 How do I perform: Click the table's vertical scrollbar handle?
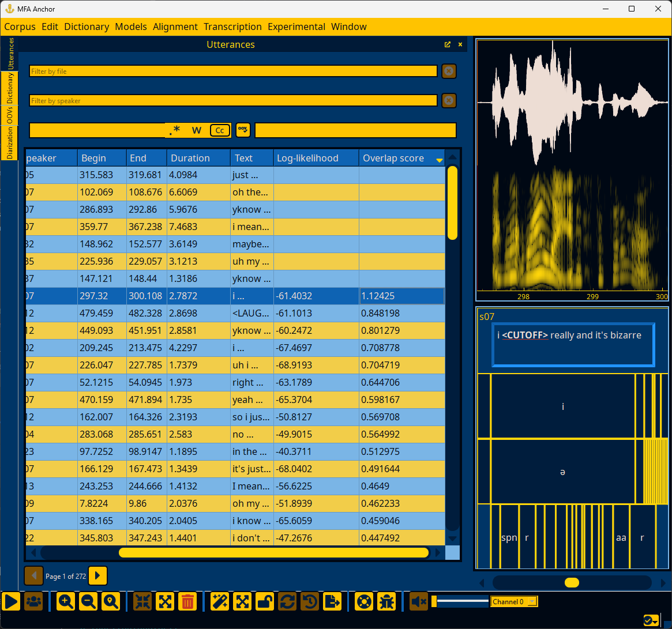[452, 203]
